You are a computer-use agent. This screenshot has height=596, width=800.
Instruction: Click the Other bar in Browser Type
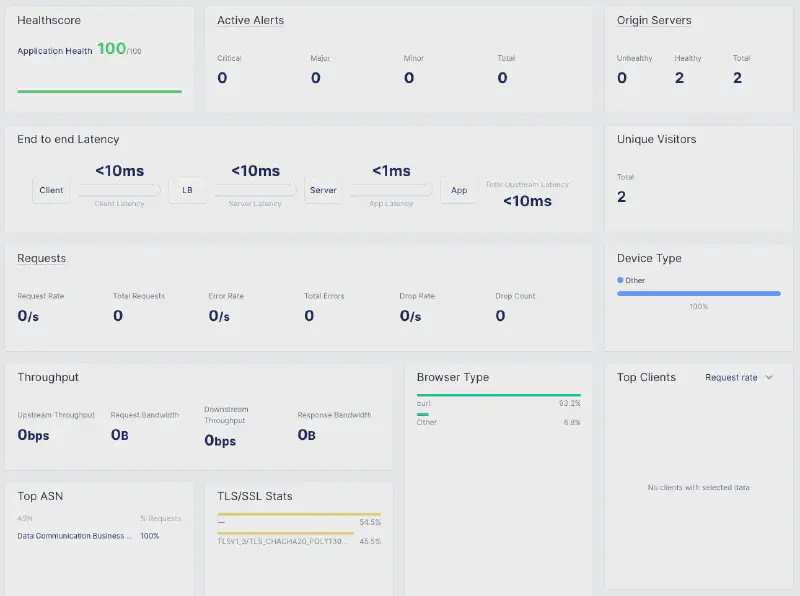423,414
